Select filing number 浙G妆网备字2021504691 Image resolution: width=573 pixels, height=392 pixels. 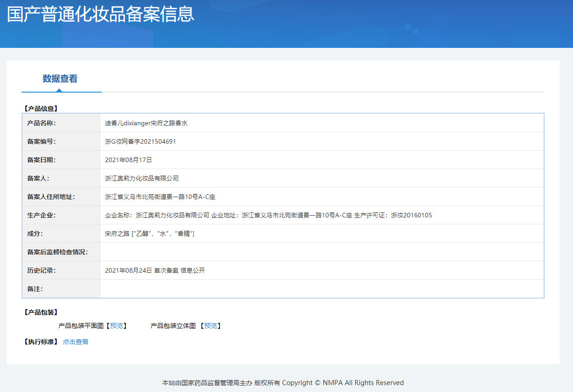140,141
